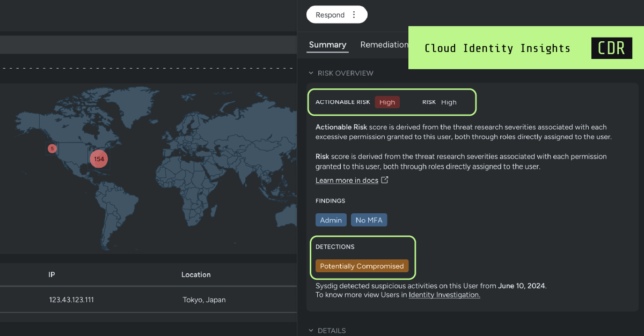Viewport: 644px width, 336px height.
Task: Click the Respond button
Action: coord(330,14)
